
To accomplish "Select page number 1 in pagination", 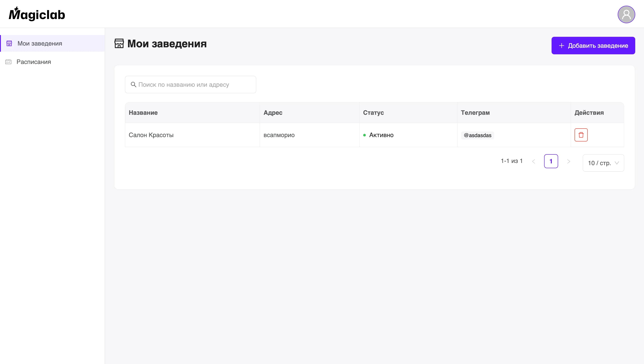I will 551,161.
